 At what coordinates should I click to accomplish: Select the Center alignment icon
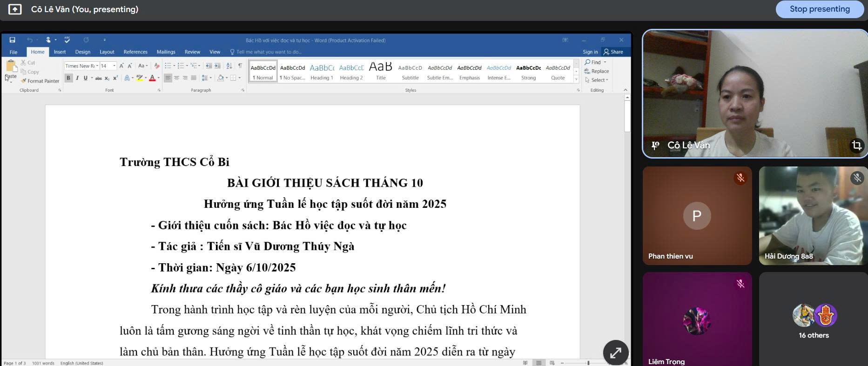pyautogui.click(x=176, y=78)
